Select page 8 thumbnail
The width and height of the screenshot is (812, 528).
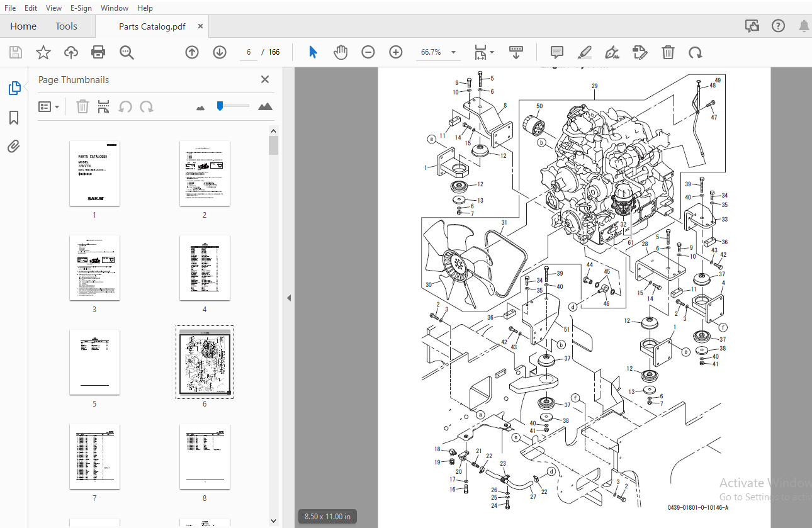[x=205, y=457]
